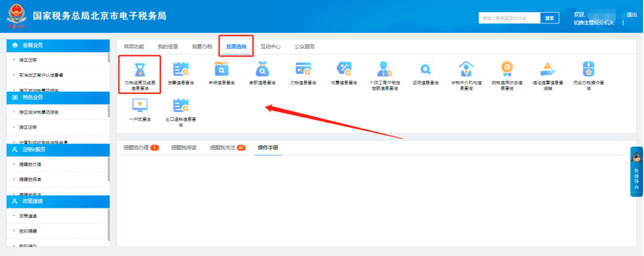Click the 国家税务总局北京市电子税务局 title
644x256 pixels.
point(100,16)
